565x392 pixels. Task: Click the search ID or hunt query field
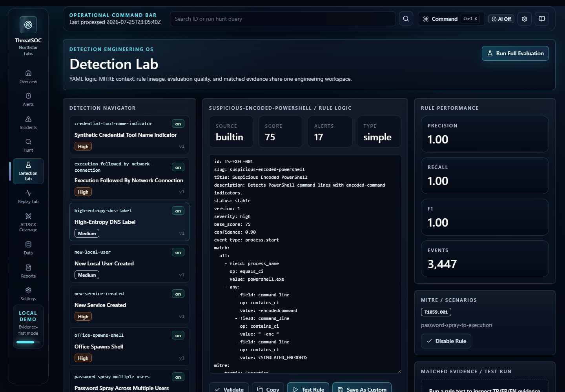coord(283,19)
